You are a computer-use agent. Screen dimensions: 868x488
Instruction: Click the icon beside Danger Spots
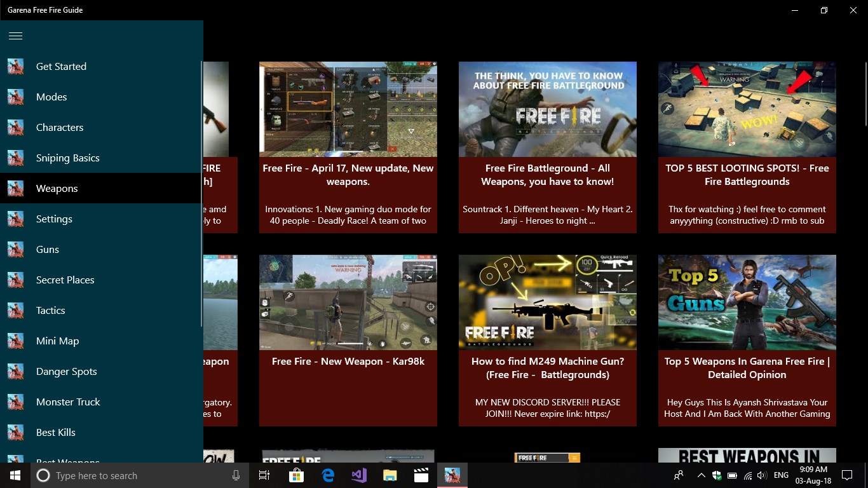click(16, 371)
